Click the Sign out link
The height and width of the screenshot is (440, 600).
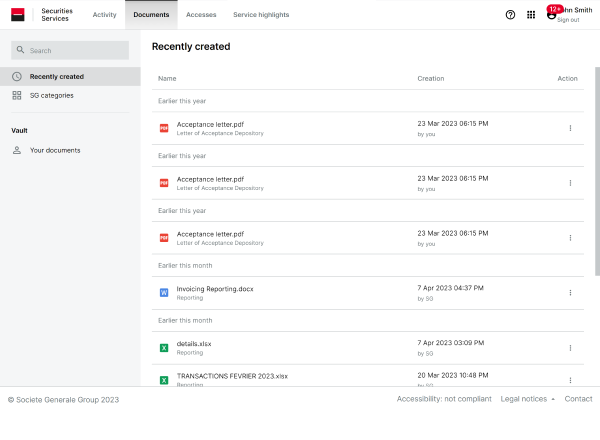point(568,20)
